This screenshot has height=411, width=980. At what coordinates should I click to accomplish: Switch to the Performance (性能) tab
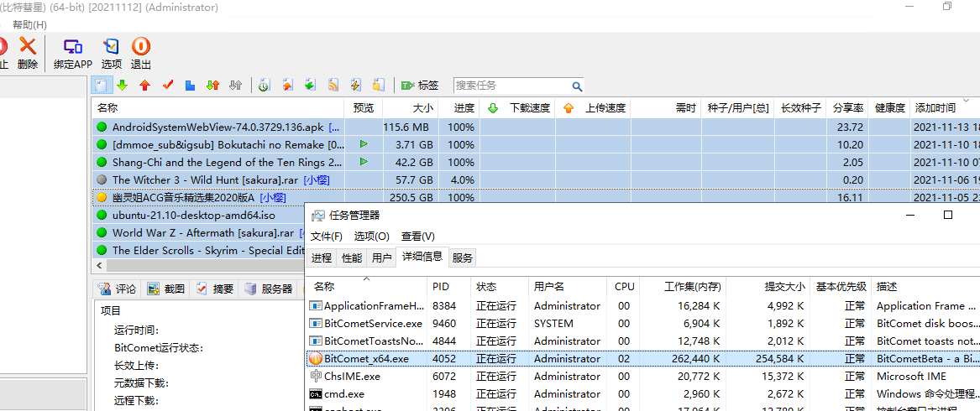[x=352, y=258]
